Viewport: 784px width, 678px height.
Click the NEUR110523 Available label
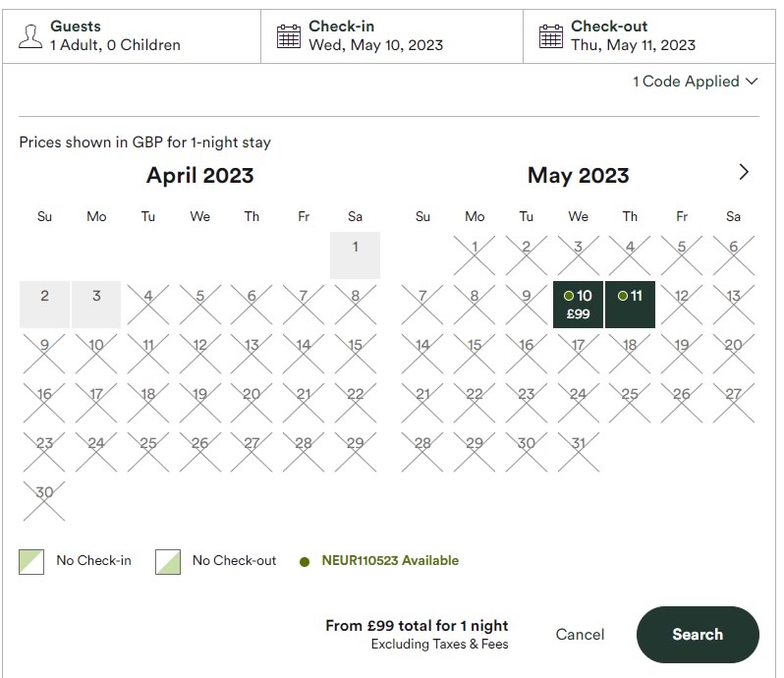390,561
